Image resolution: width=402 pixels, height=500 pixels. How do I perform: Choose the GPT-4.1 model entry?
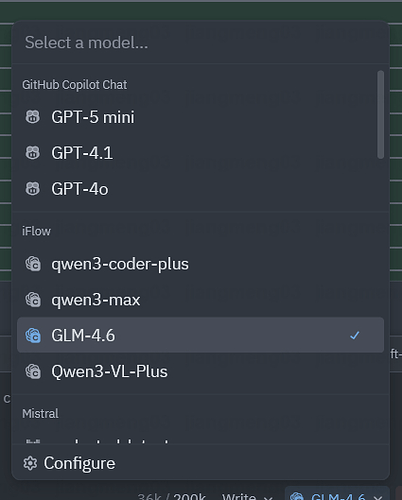[200, 153]
